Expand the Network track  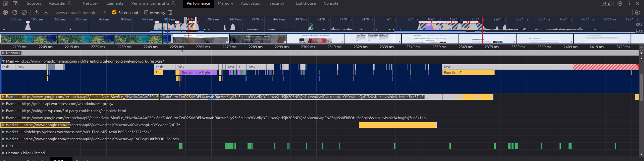(x=3, y=53)
